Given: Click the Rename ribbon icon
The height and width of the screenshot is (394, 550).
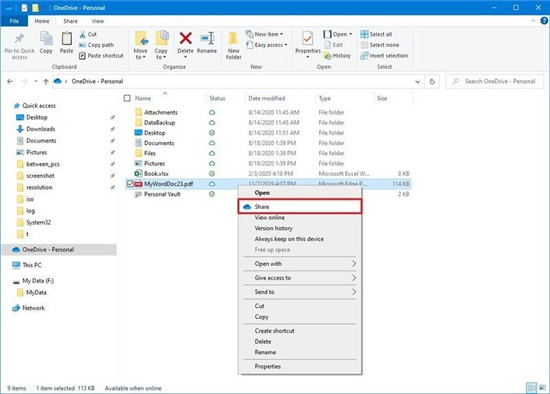Looking at the screenshot, I should [207, 38].
